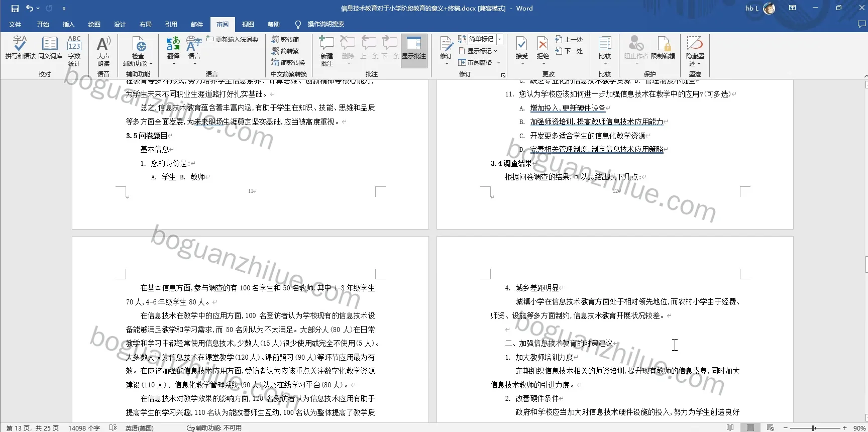Go to 上一处 previous change
This screenshot has height=432, width=868.
[569, 39]
